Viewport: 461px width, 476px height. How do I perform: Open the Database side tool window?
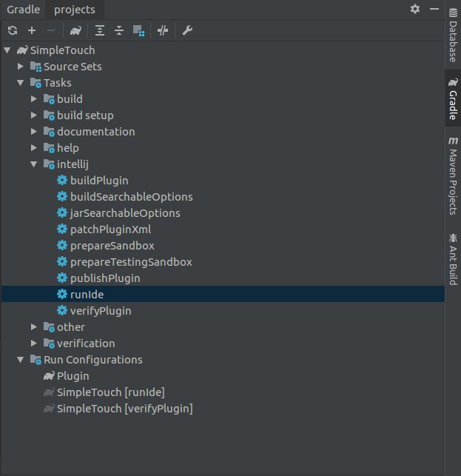click(453, 36)
